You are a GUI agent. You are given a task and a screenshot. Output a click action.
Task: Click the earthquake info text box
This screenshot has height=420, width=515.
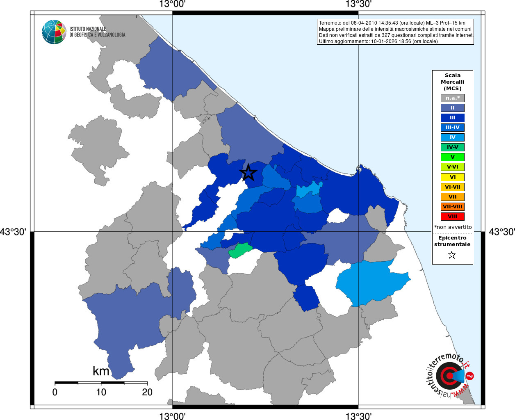click(396, 32)
